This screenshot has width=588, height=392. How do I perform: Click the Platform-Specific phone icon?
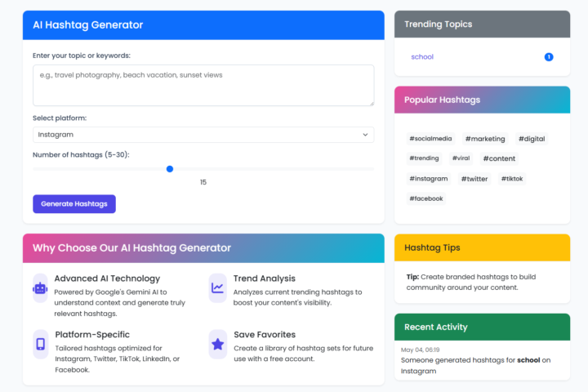coord(41,344)
